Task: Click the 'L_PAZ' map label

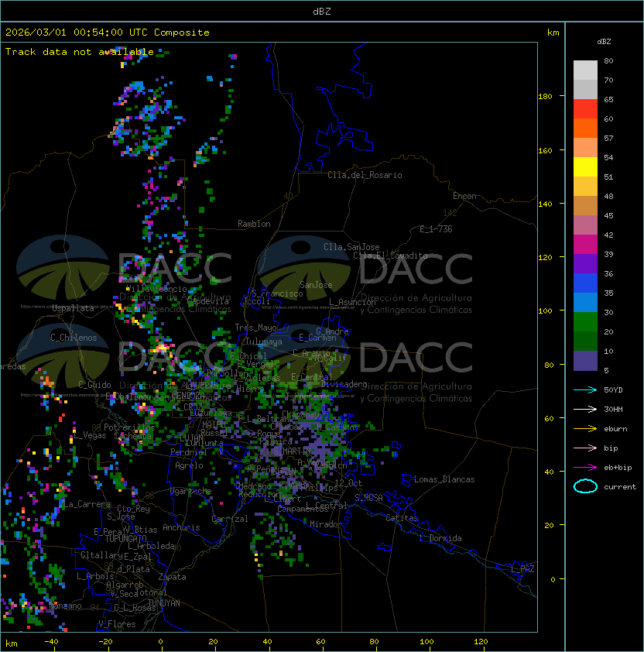Action: (x=522, y=569)
